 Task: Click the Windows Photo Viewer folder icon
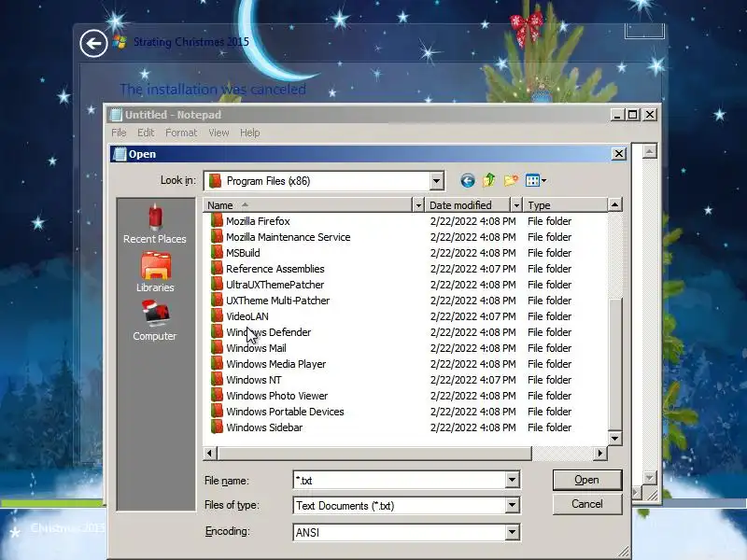pyautogui.click(x=217, y=395)
